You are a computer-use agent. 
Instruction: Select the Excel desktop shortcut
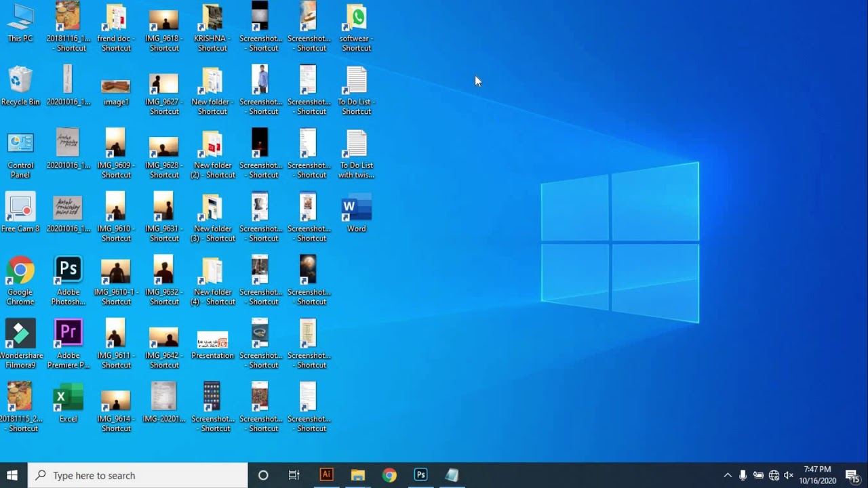point(68,403)
